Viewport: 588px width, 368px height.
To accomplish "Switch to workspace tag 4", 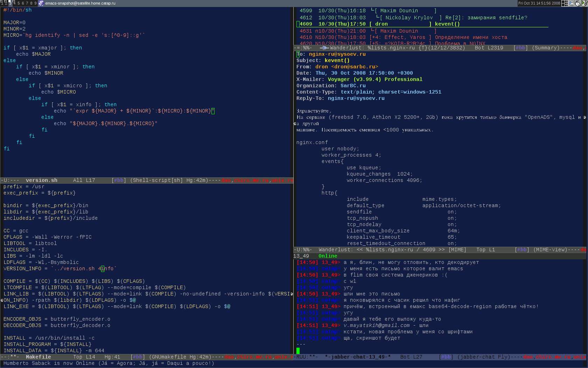I will pyautogui.click(x=14, y=3).
